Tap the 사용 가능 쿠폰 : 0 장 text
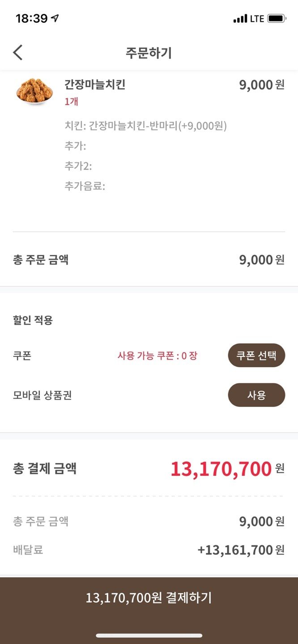The image size is (298, 644). point(157,356)
